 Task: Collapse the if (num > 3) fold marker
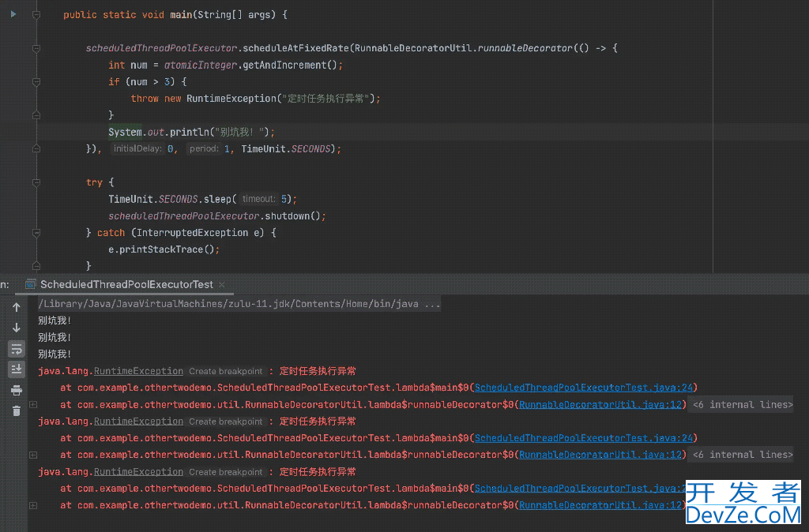click(x=36, y=82)
